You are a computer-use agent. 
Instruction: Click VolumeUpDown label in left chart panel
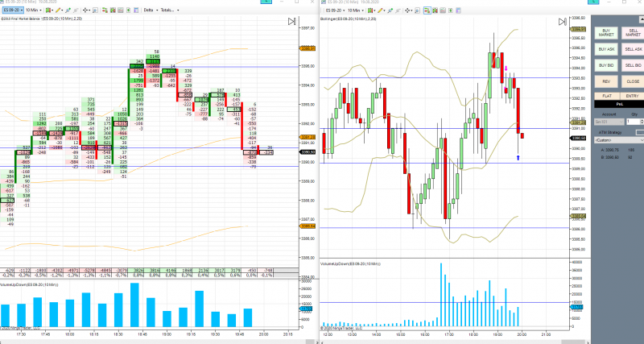[29, 284]
